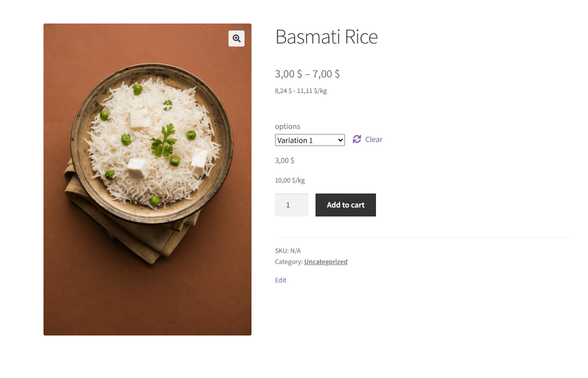The height and width of the screenshot is (378, 588).
Task: Click the Add to cart button
Action: coord(345,204)
